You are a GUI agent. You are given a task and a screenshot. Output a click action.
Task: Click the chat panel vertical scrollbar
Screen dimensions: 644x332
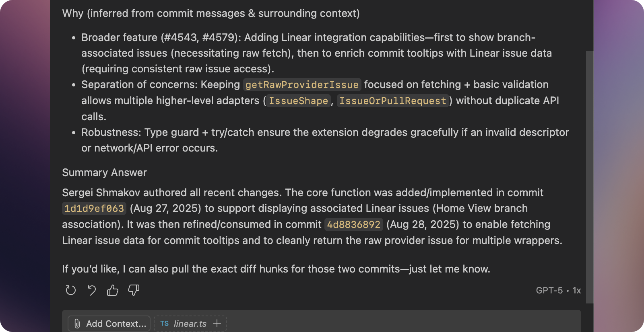590,177
